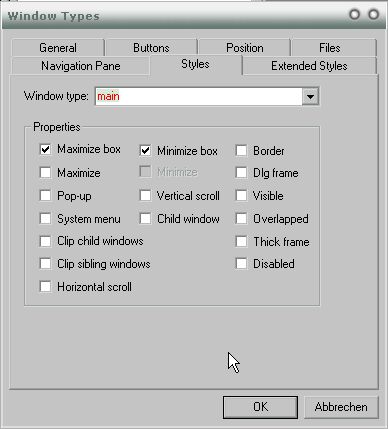The image size is (388, 429).
Task: Open the Window type dropdown arrow
Action: (x=310, y=97)
